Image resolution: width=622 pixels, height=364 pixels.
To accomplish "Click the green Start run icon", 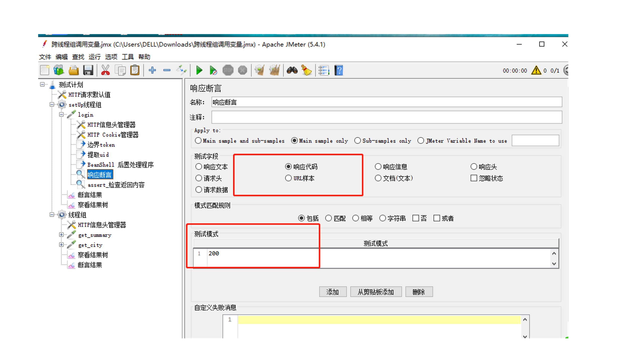I will click(199, 71).
